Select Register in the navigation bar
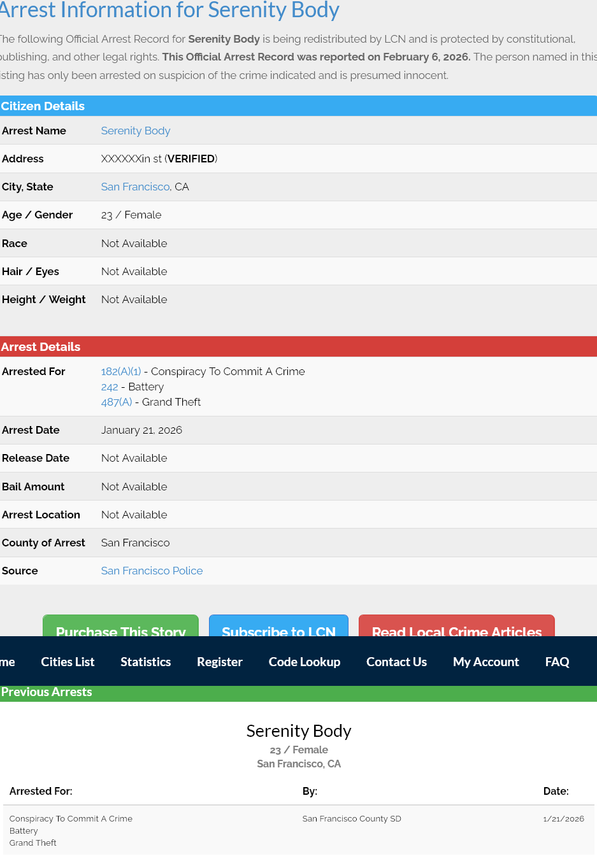This screenshot has height=868, width=597. (219, 662)
